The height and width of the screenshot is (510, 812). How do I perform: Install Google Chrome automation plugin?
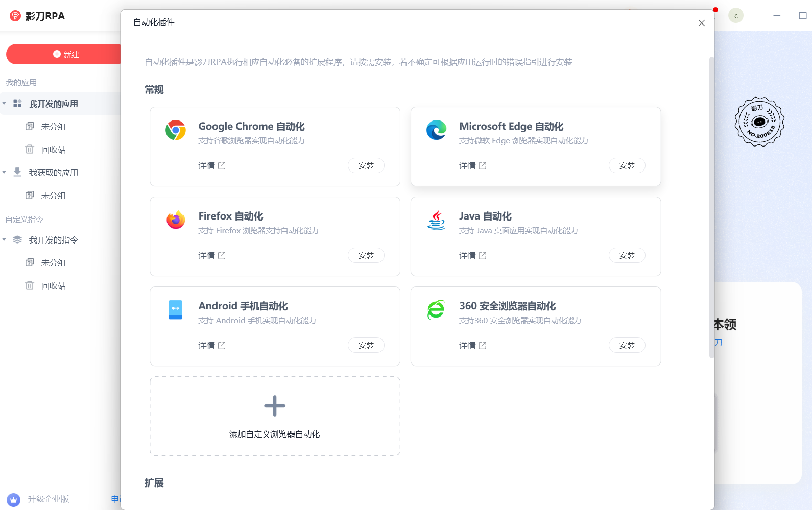pyautogui.click(x=366, y=165)
